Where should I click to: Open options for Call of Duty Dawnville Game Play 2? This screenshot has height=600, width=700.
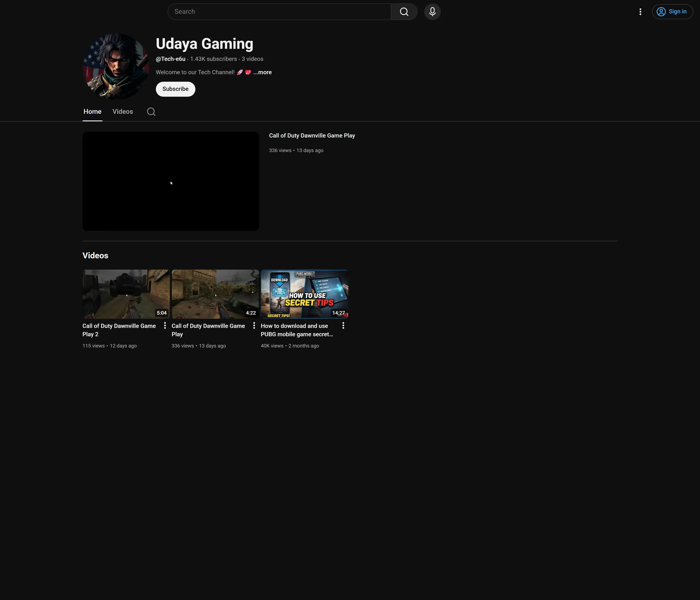(x=165, y=326)
